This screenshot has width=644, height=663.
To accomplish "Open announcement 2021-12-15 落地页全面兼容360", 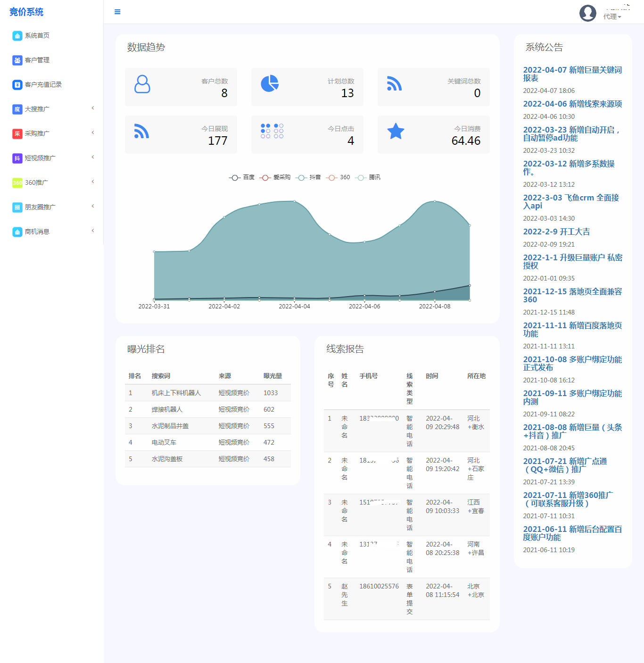I will tap(572, 296).
